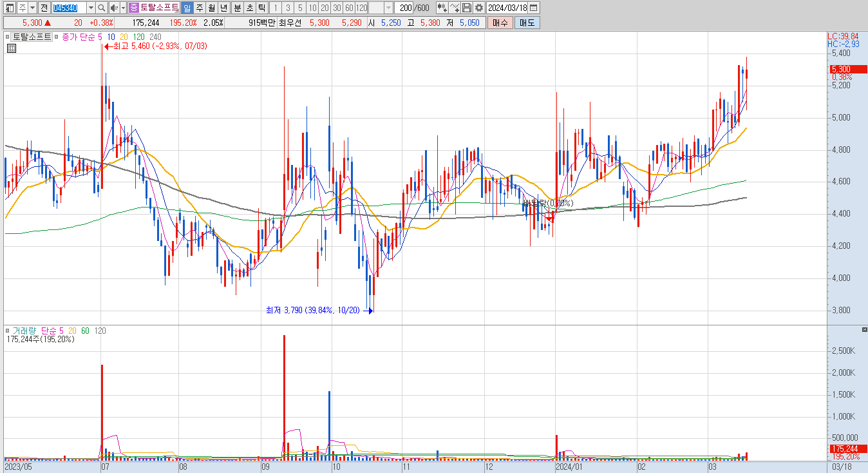Viewport: 868px width, 473px height.
Task: Choose the 60 interval button
Action: 349,8
